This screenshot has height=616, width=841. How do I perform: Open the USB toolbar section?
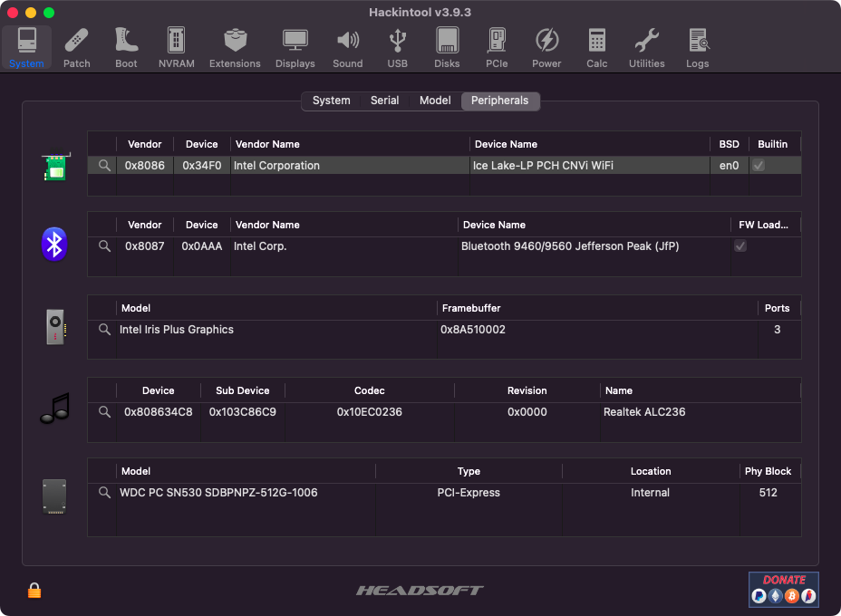398,48
